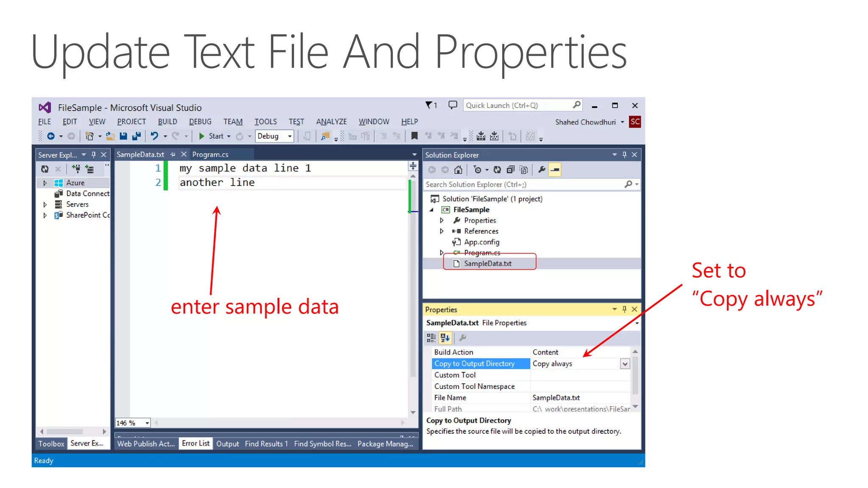Pin the SampleData.txt tab
This screenshot has width=868, height=488.
click(x=172, y=155)
